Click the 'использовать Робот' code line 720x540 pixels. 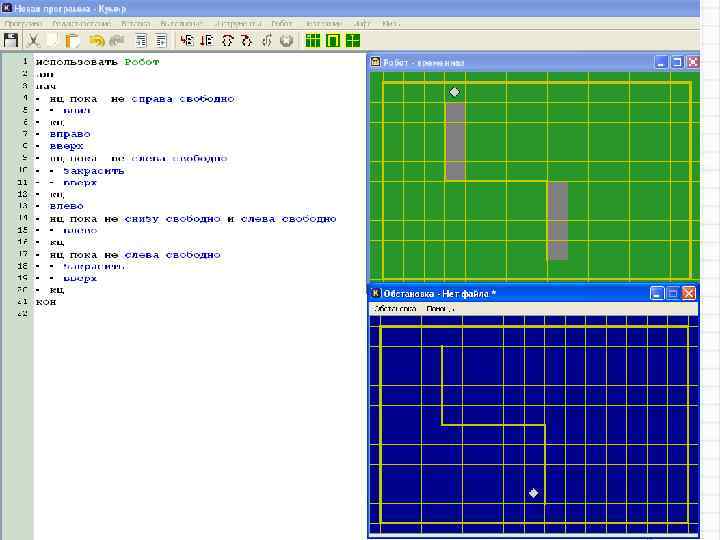98,62
